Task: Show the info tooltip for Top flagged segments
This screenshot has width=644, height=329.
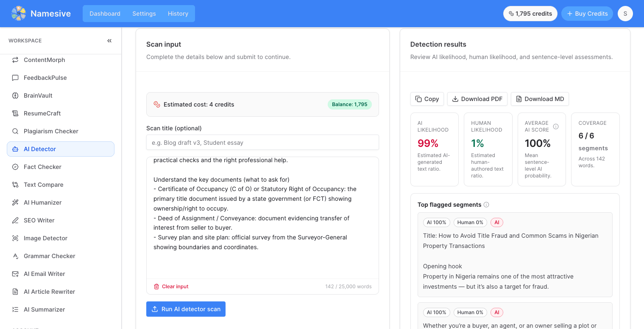Action: click(486, 205)
